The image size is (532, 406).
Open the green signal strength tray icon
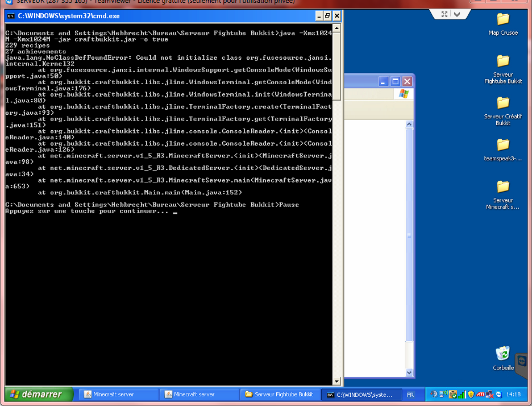[462, 395]
